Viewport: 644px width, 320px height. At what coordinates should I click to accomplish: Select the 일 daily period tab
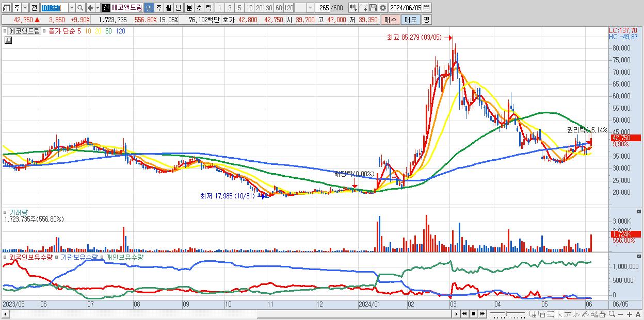pyautogui.click(x=149, y=8)
